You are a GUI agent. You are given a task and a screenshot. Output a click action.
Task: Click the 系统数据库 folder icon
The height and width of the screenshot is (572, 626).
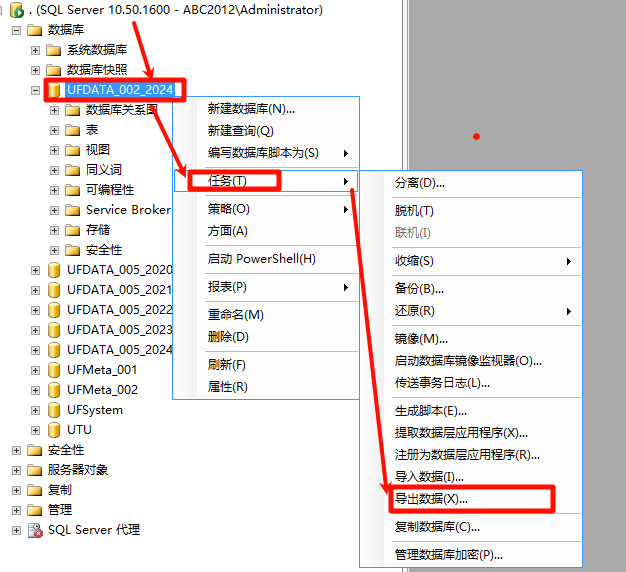click(x=53, y=50)
